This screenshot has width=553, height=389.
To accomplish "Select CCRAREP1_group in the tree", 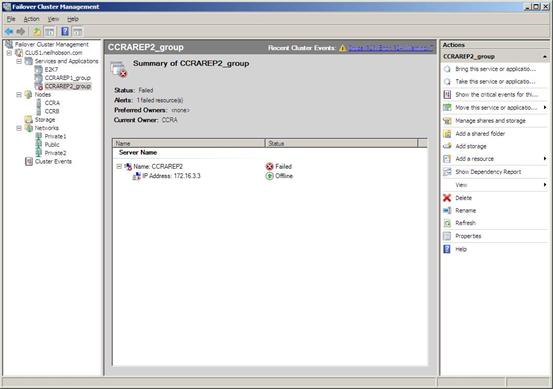I will point(67,78).
